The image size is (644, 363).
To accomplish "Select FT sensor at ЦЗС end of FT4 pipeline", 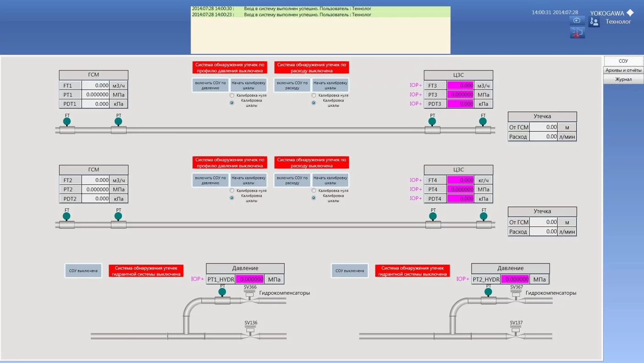I will tap(484, 216).
